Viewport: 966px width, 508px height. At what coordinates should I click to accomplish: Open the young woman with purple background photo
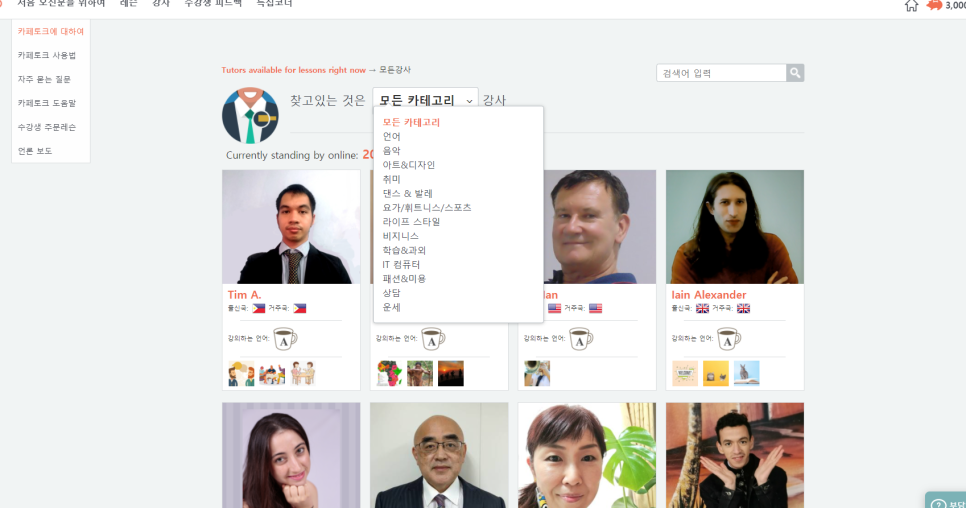291,455
